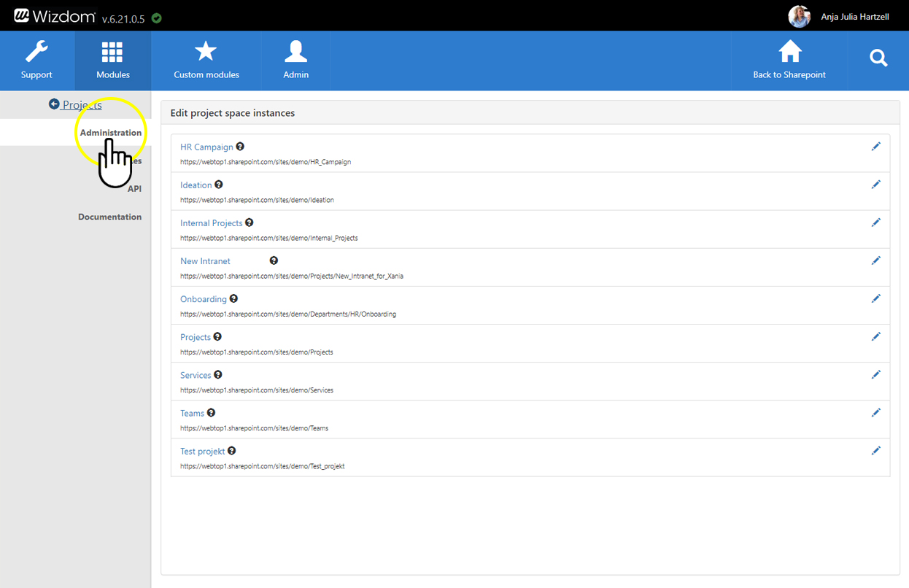
Task: Open the Modules grid icon
Action: tap(112, 53)
